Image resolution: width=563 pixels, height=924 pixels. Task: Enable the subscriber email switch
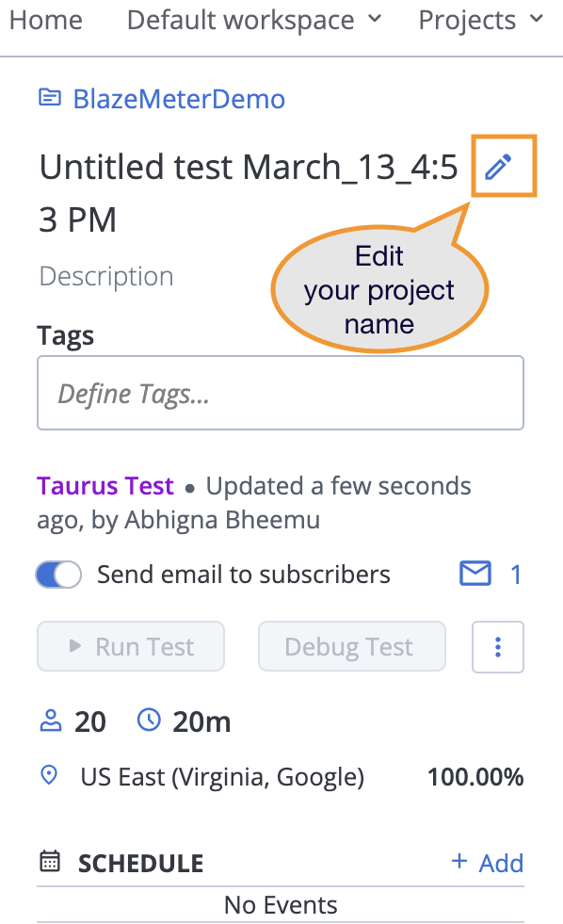[x=58, y=574]
